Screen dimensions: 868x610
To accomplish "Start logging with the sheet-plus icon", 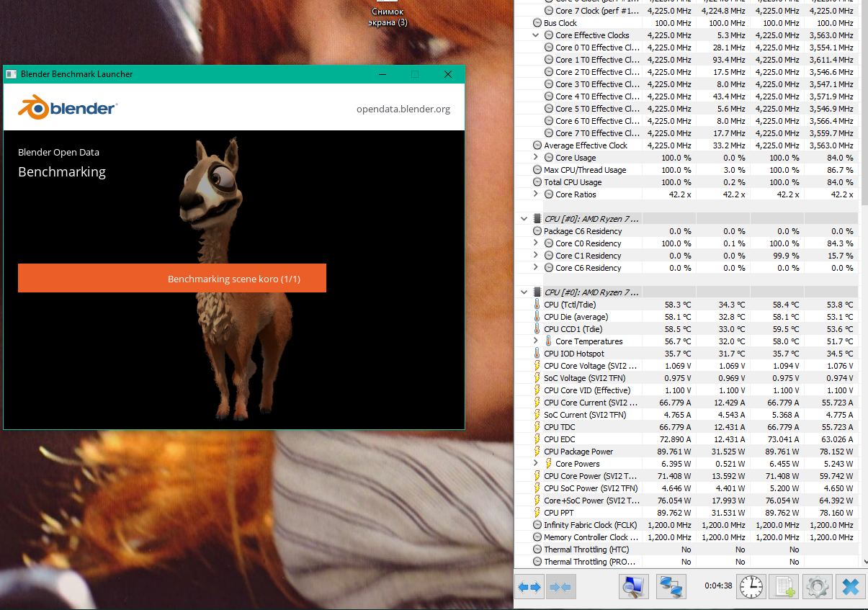I will click(x=784, y=587).
